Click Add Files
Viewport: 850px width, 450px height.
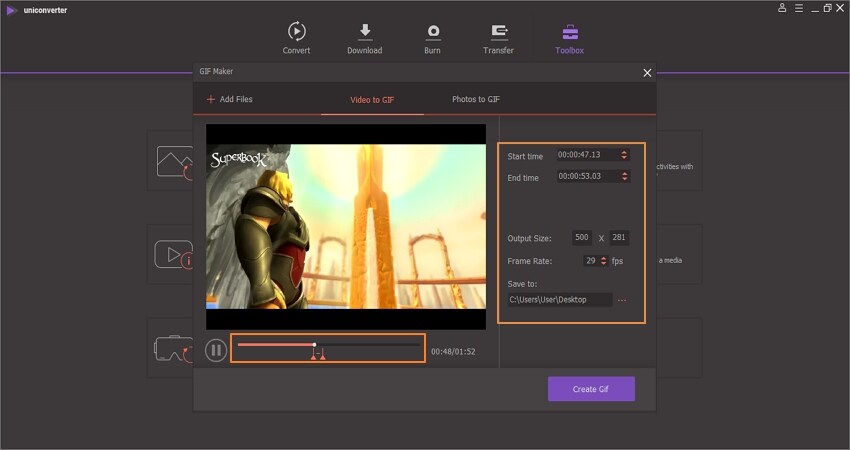229,99
